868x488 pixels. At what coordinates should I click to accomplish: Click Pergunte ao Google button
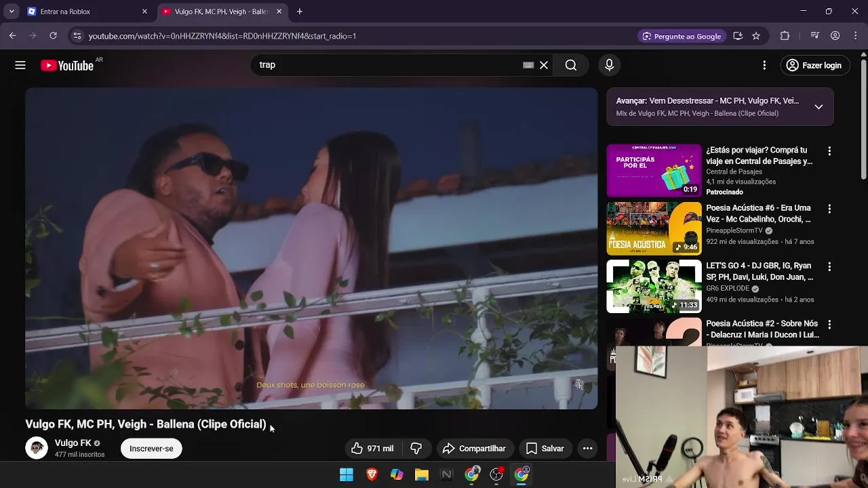tap(682, 36)
